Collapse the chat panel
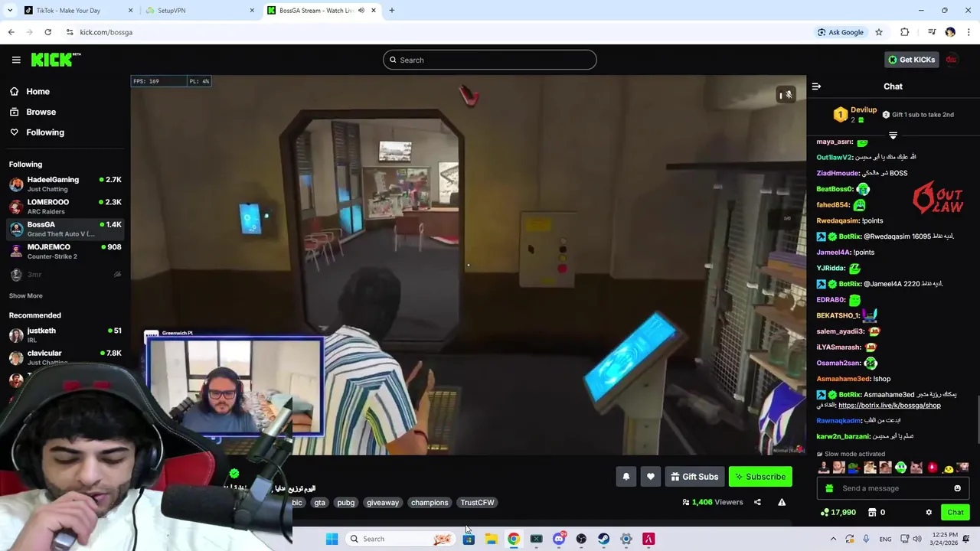The image size is (980, 551). pyautogui.click(x=816, y=86)
